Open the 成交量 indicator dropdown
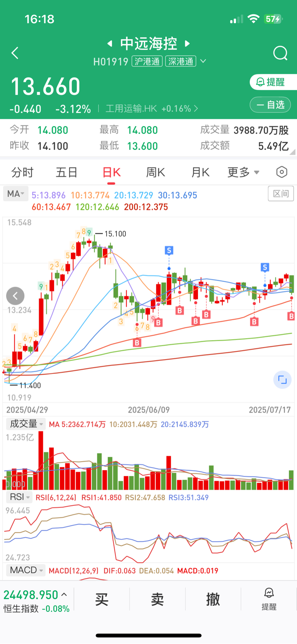Screen dimensions: 297x644 click(x=26, y=424)
